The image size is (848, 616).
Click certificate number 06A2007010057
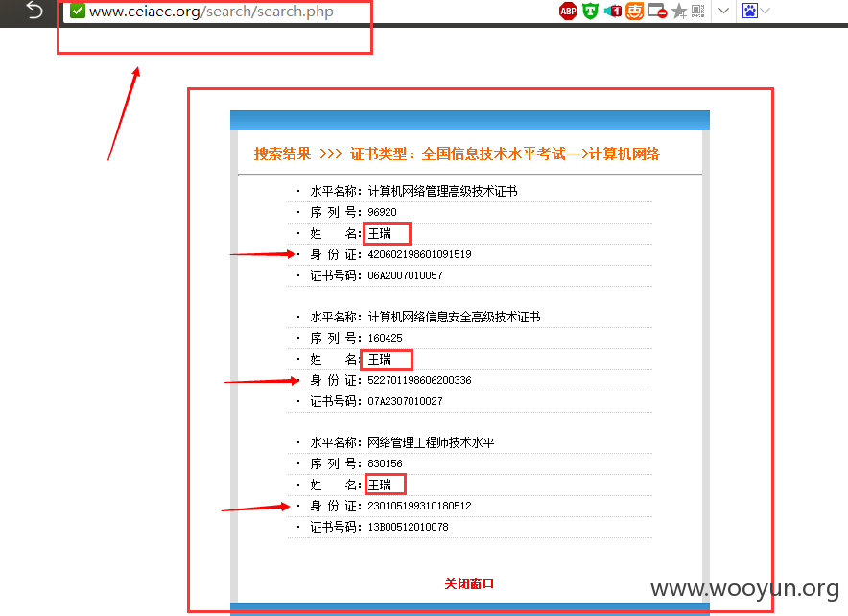(x=405, y=275)
